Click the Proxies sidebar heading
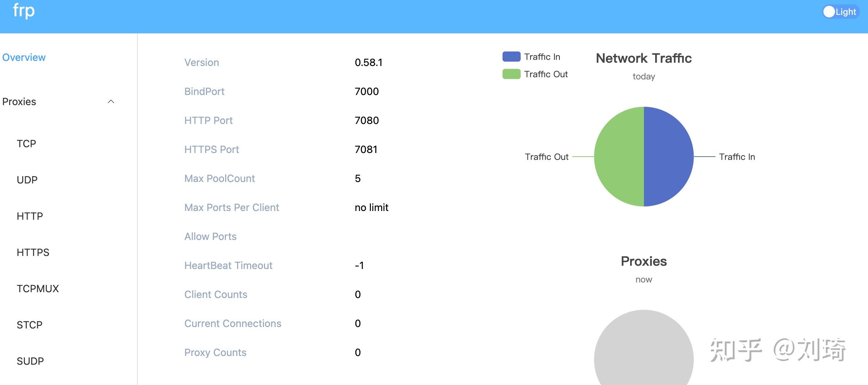This screenshot has height=385, width=868. [x=19, y=102]
